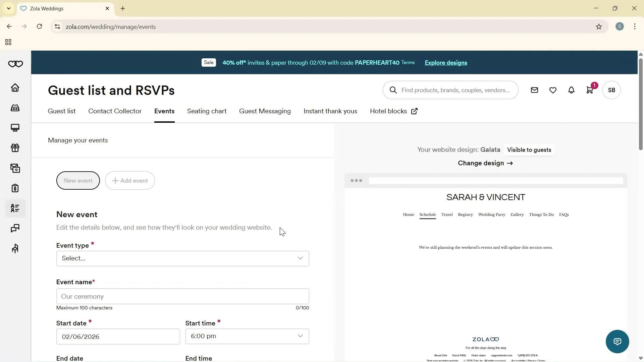Open the notifications bell icon

(571, 90)
